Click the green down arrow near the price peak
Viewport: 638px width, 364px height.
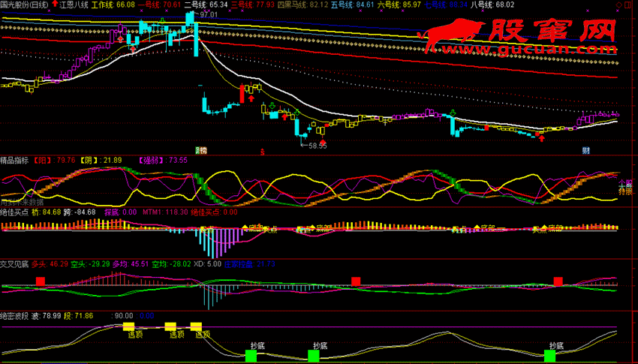(162, 20)
